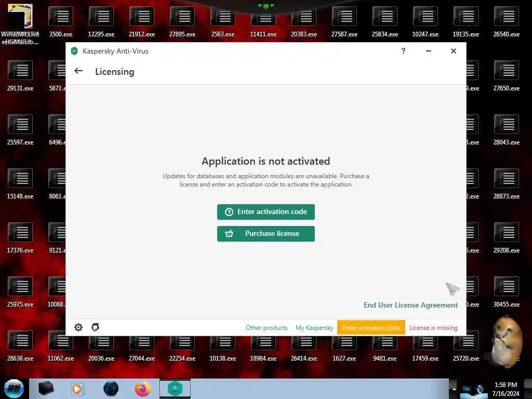Screen dimensions: 532x399
Task: Select the 25834.exe desktop icon
Action: pyautogui.click(x=385, y=22)
